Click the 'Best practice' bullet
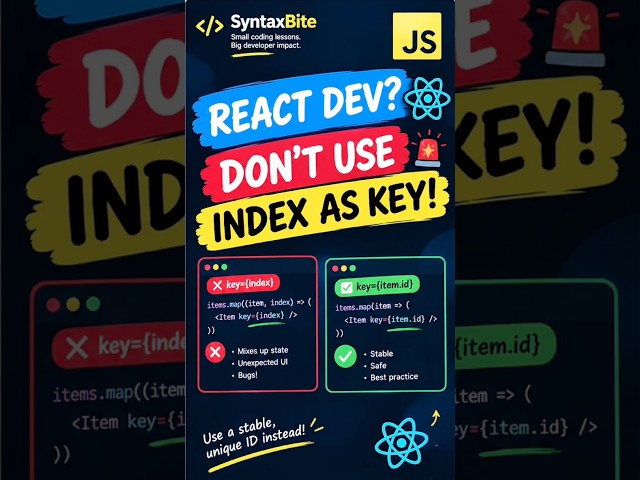The image size is (640, 480). (391, 377)
